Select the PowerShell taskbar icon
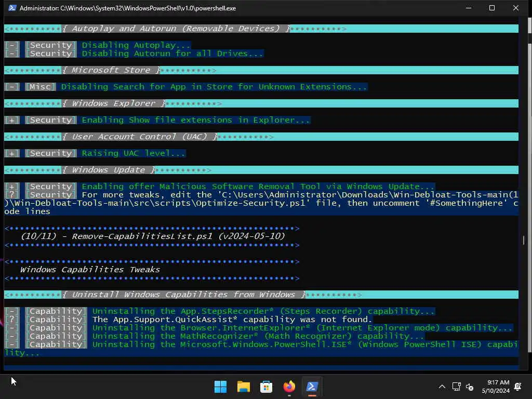The width and height of the screenshot is (532, 399). (x=312, y=387)
